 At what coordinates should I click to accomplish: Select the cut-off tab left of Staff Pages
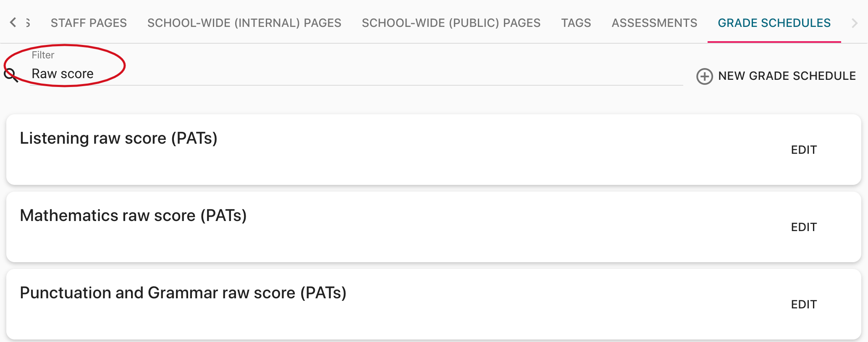click(28, 23)
